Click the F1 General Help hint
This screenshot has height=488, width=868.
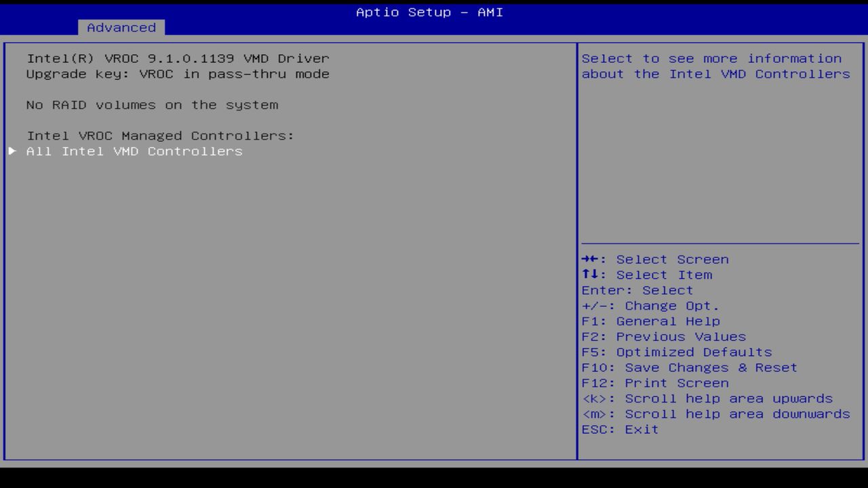tap(651, 321)
